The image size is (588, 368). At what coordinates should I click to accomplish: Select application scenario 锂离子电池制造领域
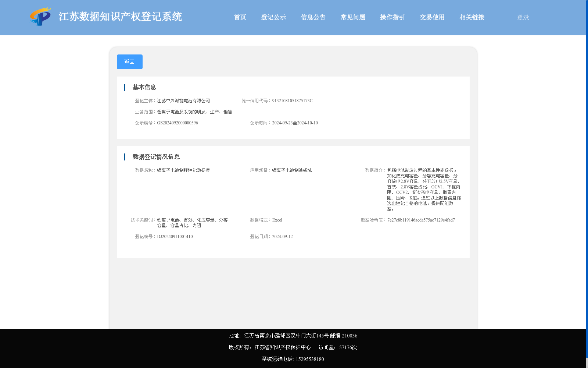292,170
